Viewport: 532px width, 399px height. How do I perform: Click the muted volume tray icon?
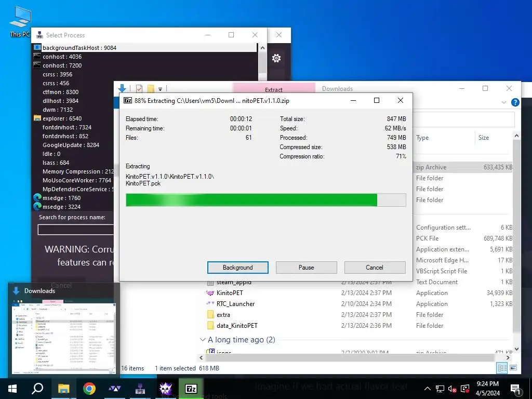pos(453,389)
